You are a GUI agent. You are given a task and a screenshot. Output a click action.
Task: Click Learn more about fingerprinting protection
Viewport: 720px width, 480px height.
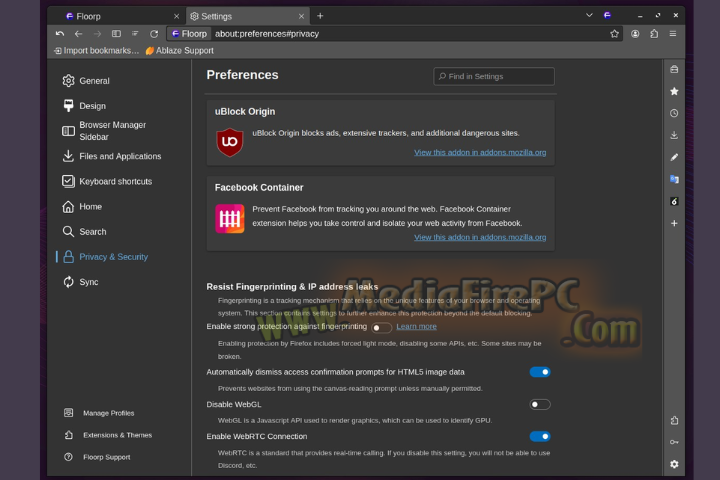coord(416,327)
